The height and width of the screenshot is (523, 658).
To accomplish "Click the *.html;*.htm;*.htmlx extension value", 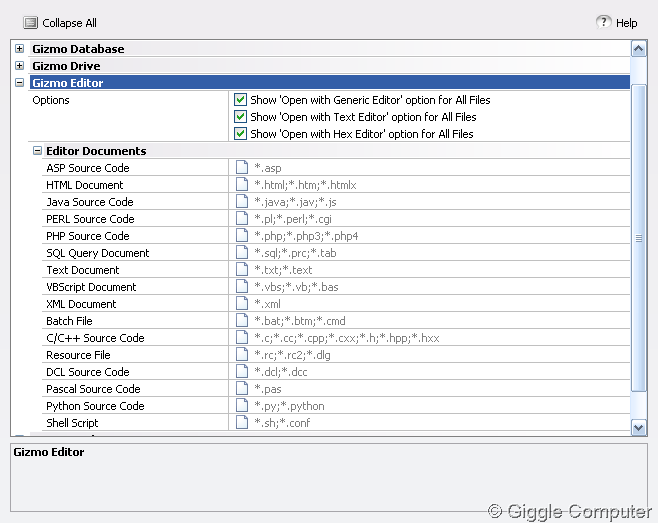I will coord(305,185).
